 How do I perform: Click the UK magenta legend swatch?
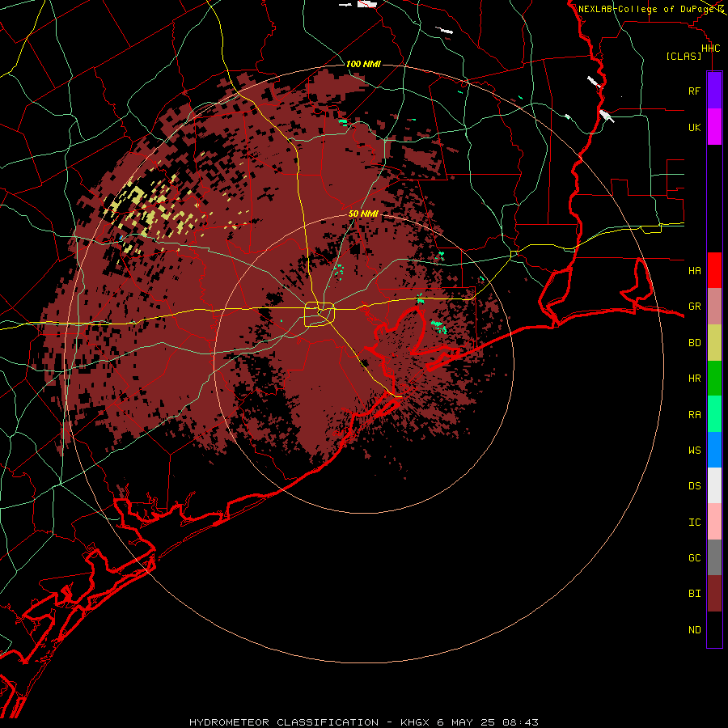tap(714, 127)
